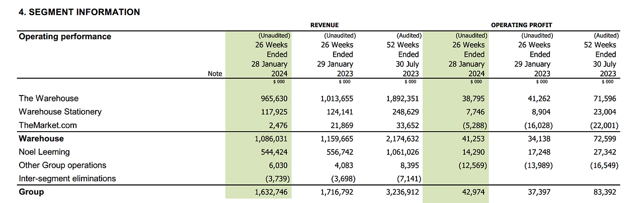This screenshot has height=203, width=644.
Task: Select Warehouse Stationery row label
Action: point(60,112)
